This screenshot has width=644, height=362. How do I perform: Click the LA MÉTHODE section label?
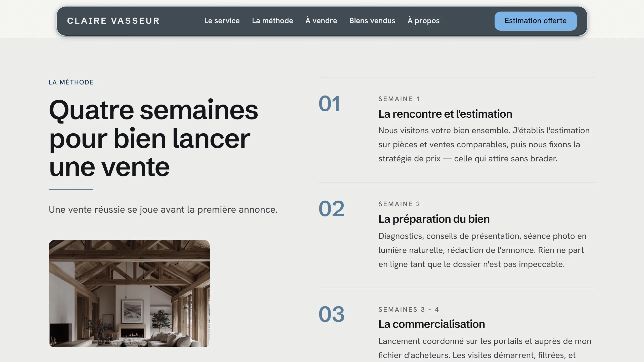click(71, 82)
